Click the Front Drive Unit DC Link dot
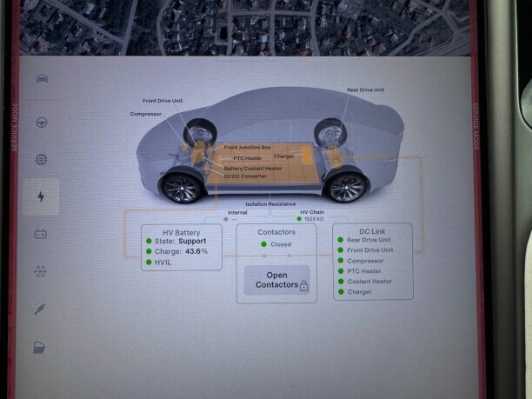This screenshot has height=399, width=532. [341, 250]
